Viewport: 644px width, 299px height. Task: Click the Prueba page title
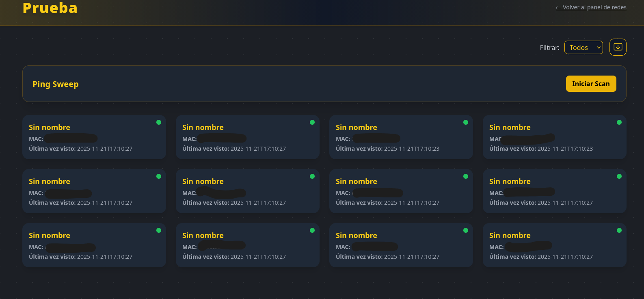[x=50, y=8]
